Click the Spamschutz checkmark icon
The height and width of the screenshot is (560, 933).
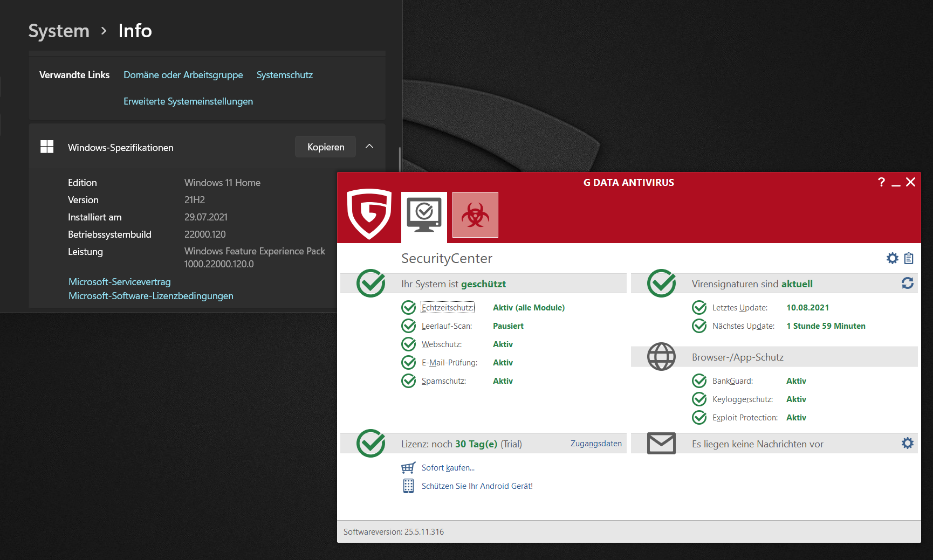[409, 381]
